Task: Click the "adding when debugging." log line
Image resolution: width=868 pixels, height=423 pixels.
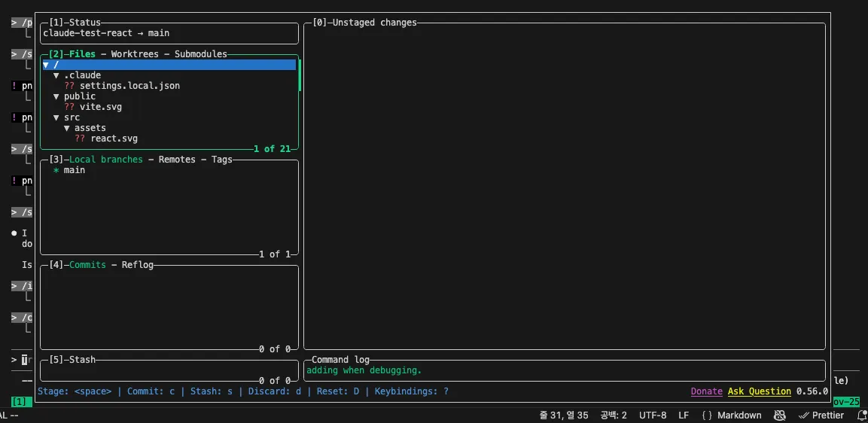Action: pos(364,370)
